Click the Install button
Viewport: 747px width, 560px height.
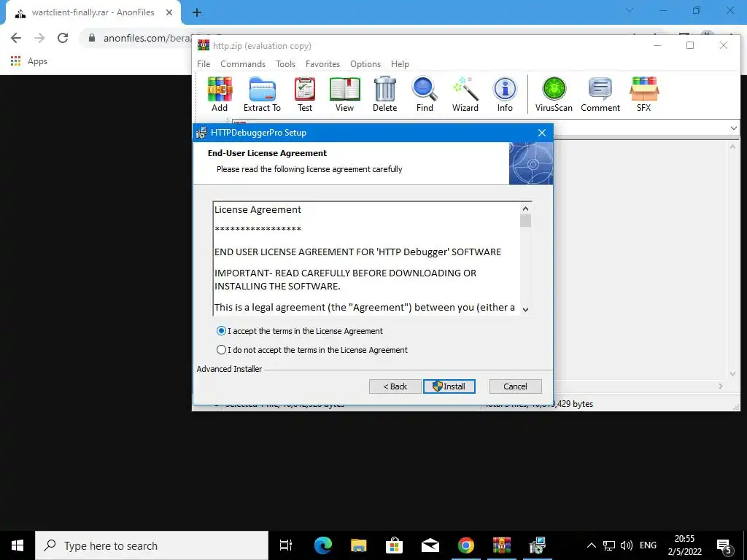tap(449, 386)
